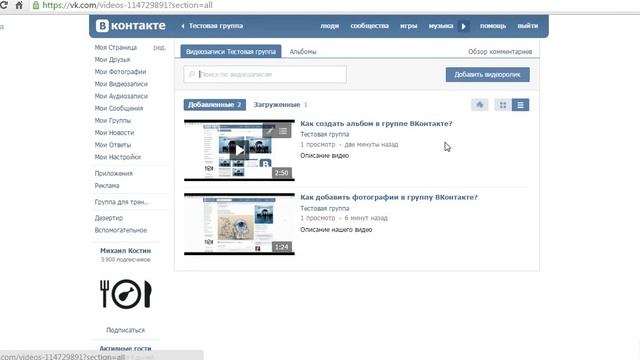The width and height of the screenshot is (640, 360).
Task: Open Мои Ответы in sidebar
Action: coord(113,145)
